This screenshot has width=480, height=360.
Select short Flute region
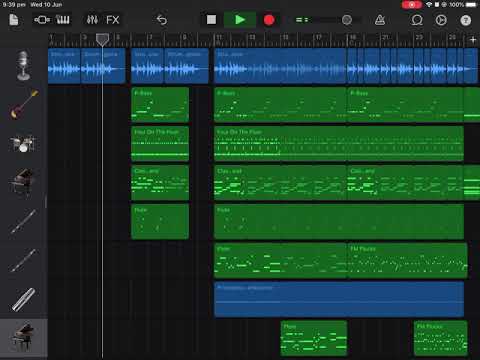pyautogui.click(x=160, y=222)
